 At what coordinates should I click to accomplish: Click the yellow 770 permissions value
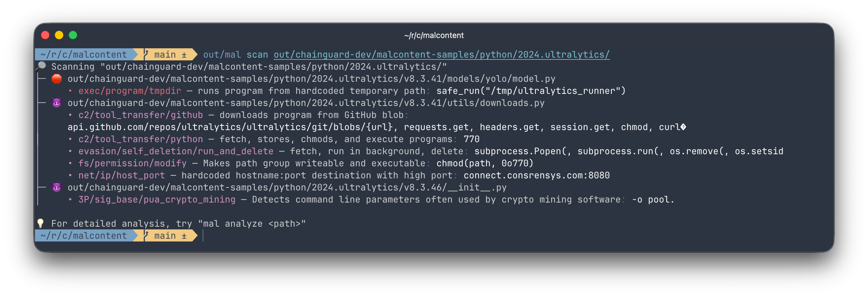pos(471,139)
